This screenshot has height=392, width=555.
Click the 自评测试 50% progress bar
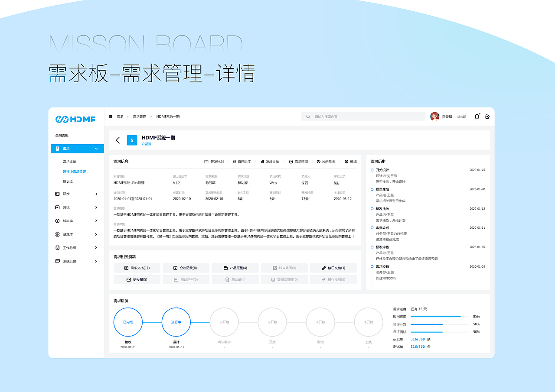pyautogui.click(x=439, y=332)
